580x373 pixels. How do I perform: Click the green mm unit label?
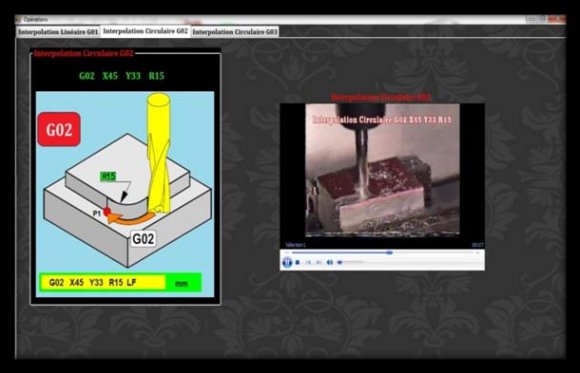point(181,283)
